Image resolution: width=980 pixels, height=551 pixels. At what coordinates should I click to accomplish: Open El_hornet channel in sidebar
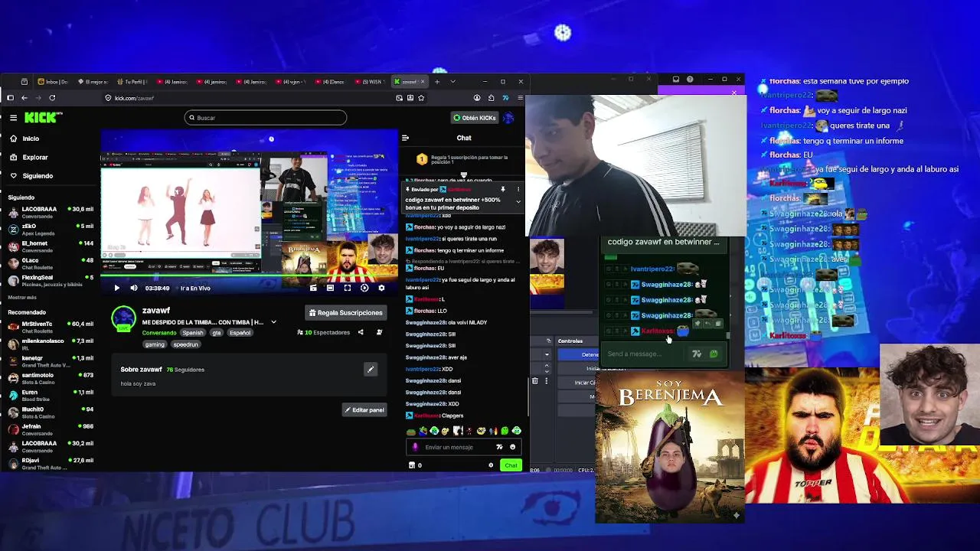tap(50, 246)
